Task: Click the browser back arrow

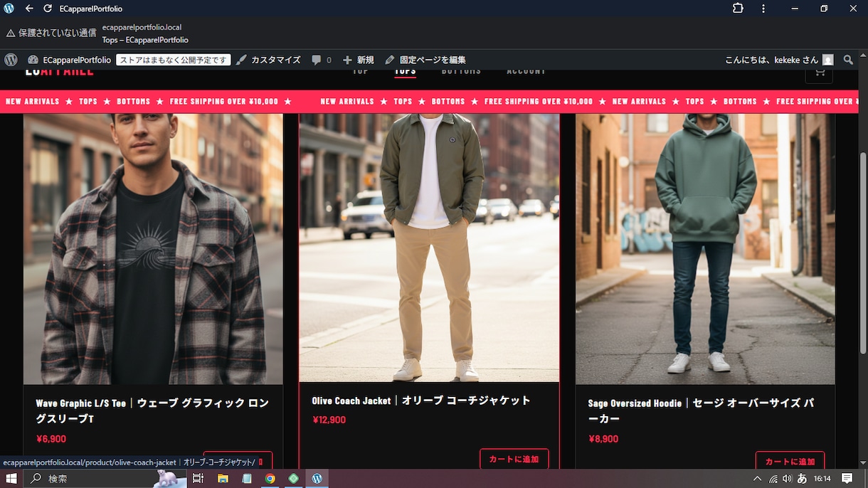Action: (29, 9)
